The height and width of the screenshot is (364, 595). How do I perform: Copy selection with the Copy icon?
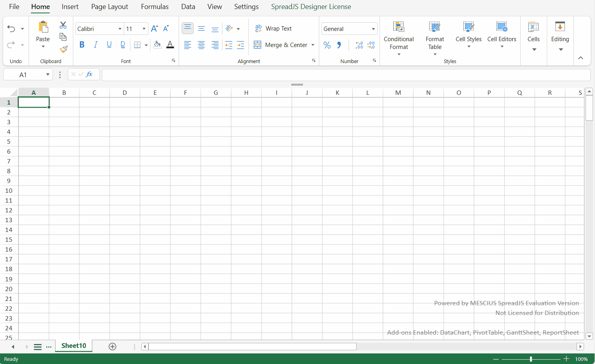click(63, 37)
